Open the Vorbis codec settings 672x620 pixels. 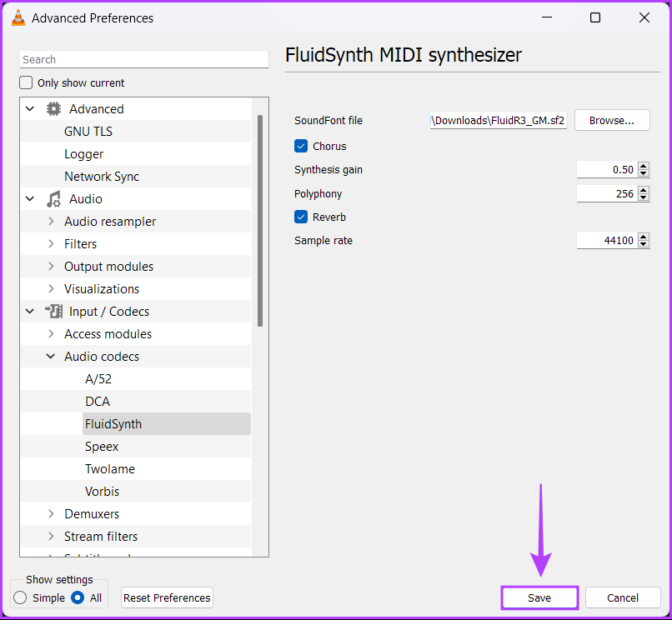click(102, 492)
